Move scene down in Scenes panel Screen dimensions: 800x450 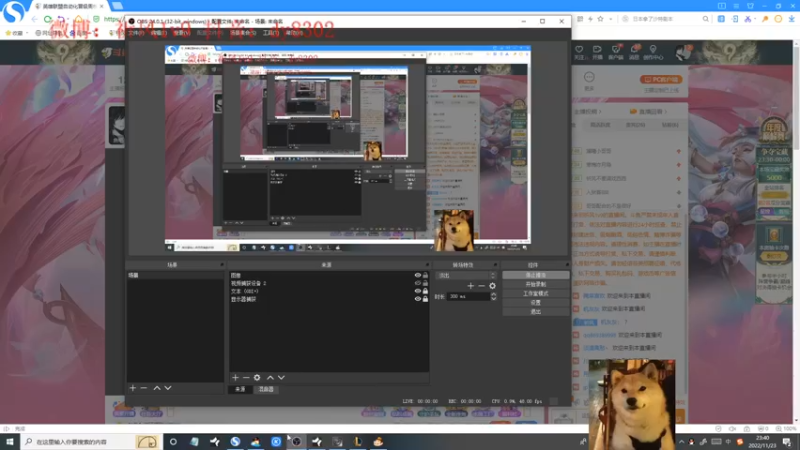pyautogui.click(x=168, y=388)
